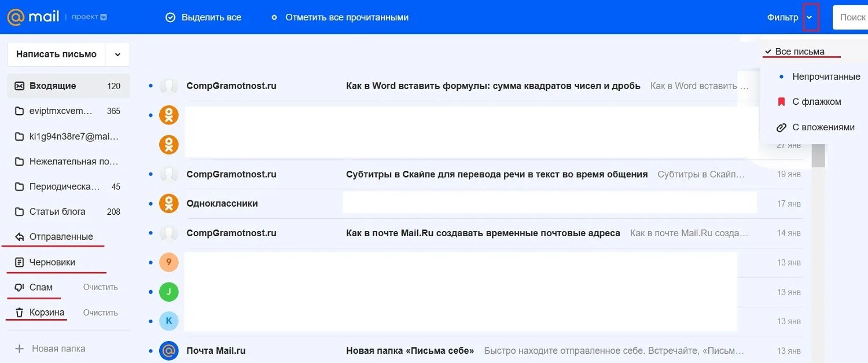Open the Фильтр dropdown arrow
This screenshot has width=868, height=363.
(810, 17)
